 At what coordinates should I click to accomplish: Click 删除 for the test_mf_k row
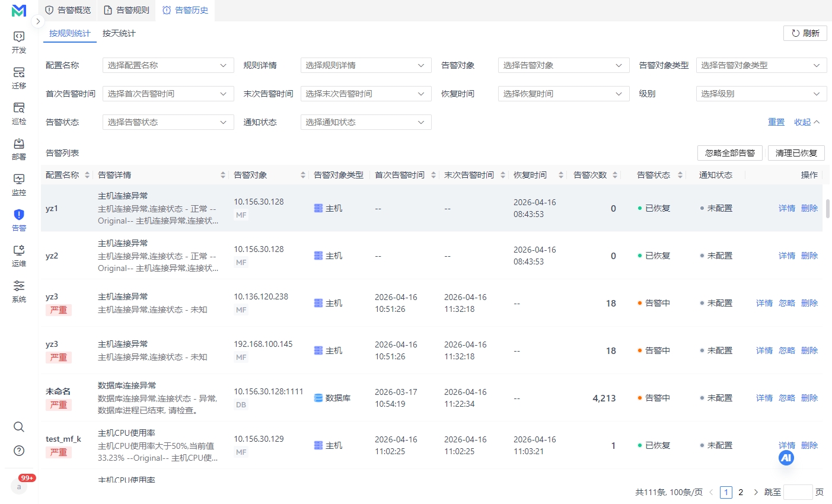809,445
